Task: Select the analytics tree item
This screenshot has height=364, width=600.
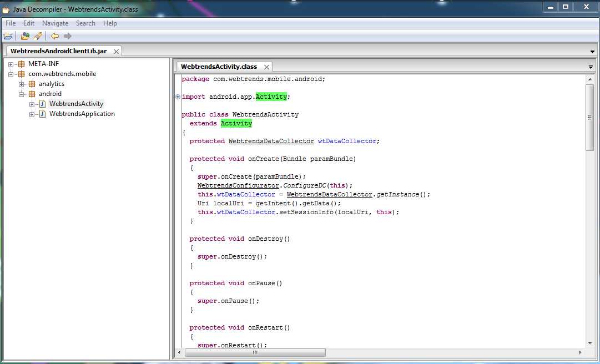Action: pyautogui.click(x=52, y=84)
